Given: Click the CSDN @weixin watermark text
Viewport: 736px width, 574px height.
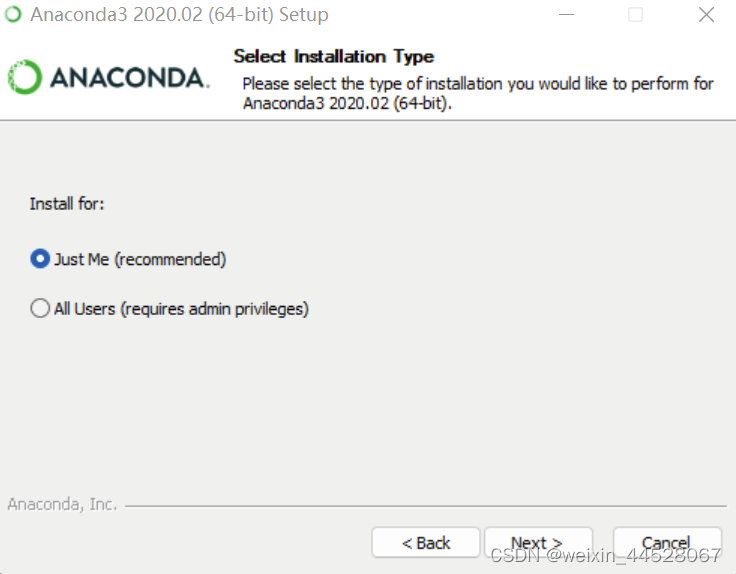Looking at the screenshot, I should point(606,556).
